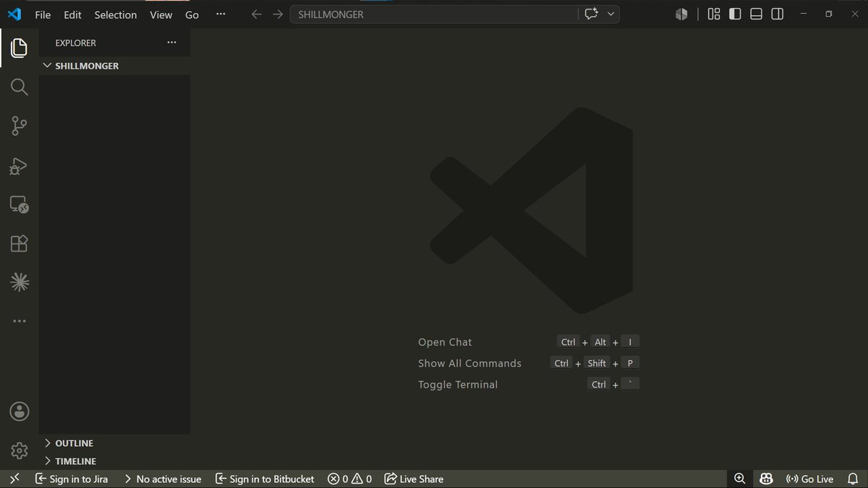This screenshot has height=488, width=868.
Task: Click the hexagonal extension icon in title bar
Action: (x=681, y=14)
